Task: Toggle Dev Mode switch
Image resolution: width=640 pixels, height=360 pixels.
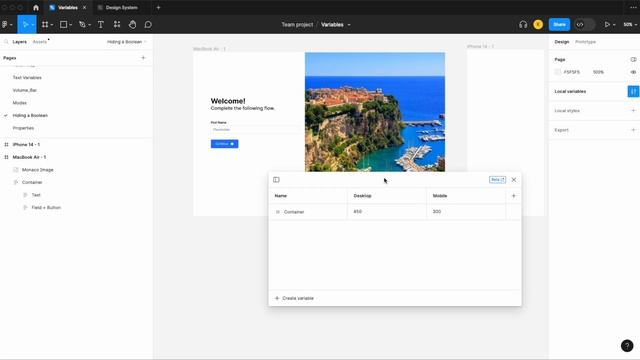Action: pos(584,24)
